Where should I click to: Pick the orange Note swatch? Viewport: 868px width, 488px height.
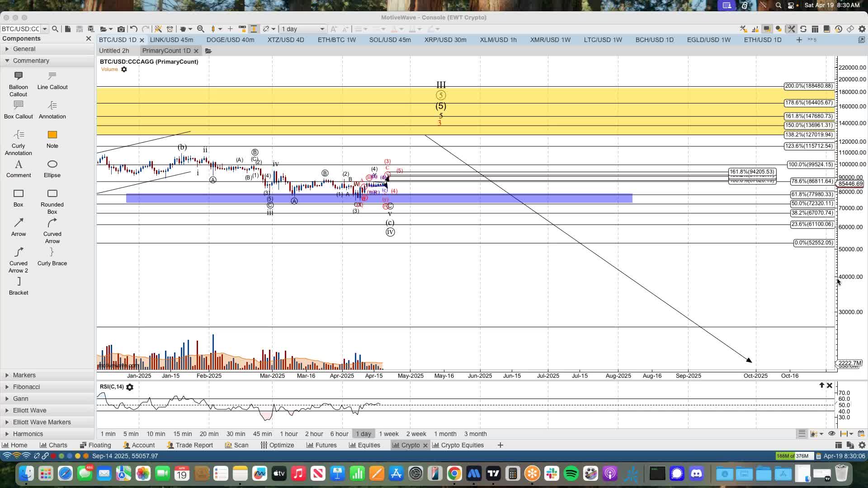52,135
